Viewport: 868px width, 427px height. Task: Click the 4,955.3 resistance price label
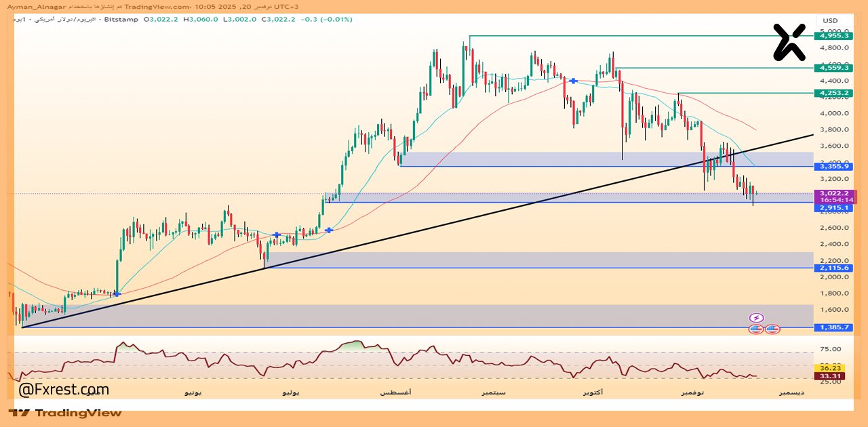point(833,37)
